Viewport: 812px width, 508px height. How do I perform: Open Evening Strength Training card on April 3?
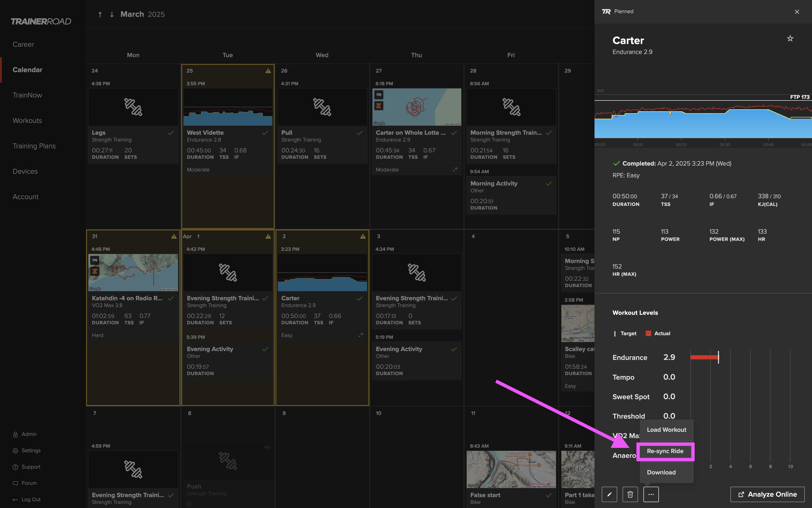(x=417, y=292)
